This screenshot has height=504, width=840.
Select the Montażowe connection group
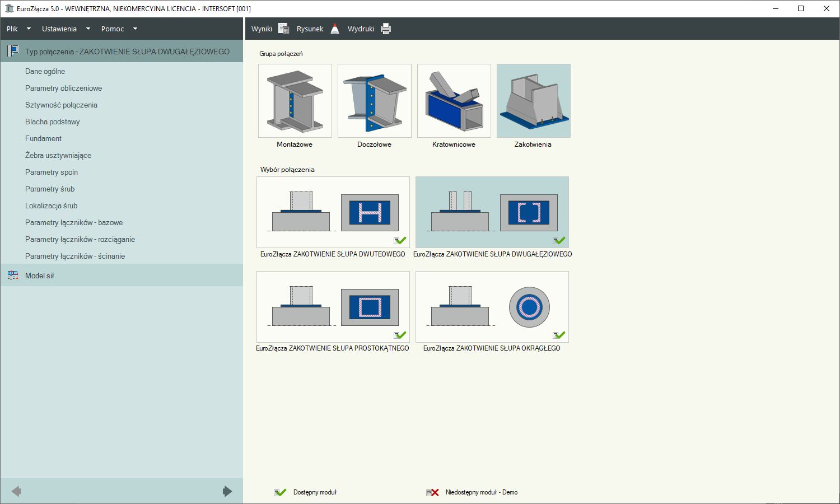click(x=295, y=101)
